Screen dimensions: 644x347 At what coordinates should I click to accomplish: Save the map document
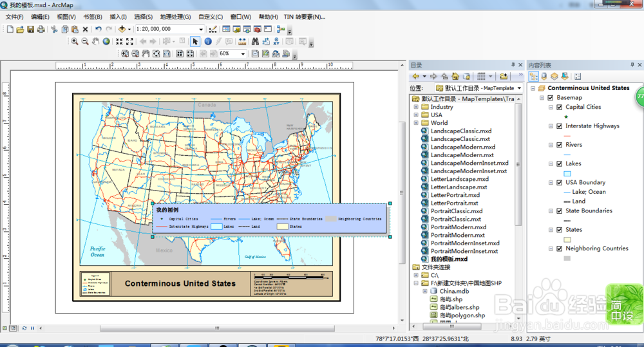30,29
